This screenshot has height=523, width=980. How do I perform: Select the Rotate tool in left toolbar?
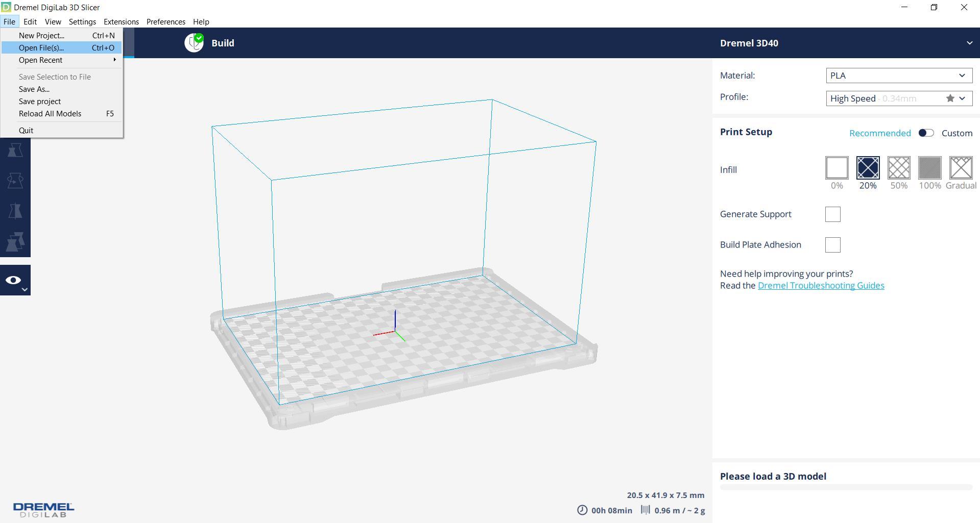click(x=15, y=181)
